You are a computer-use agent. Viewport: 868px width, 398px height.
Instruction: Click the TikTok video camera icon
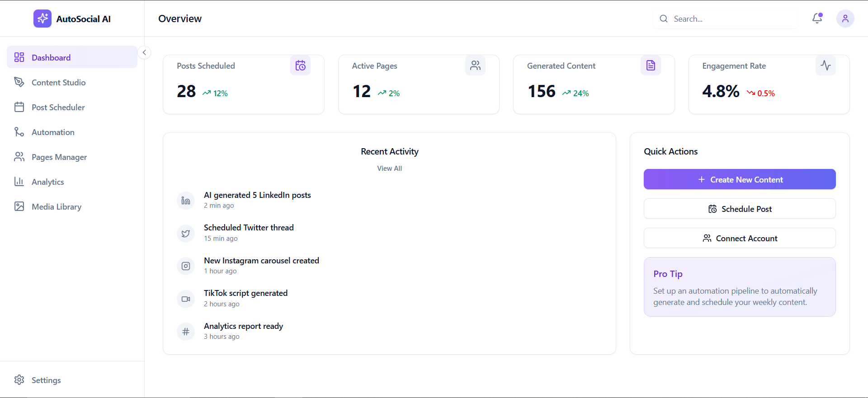click(186, 299)
